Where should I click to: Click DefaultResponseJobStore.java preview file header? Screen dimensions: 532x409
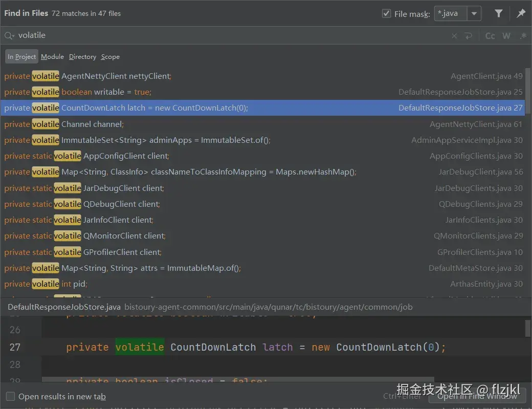pos(64,307)
